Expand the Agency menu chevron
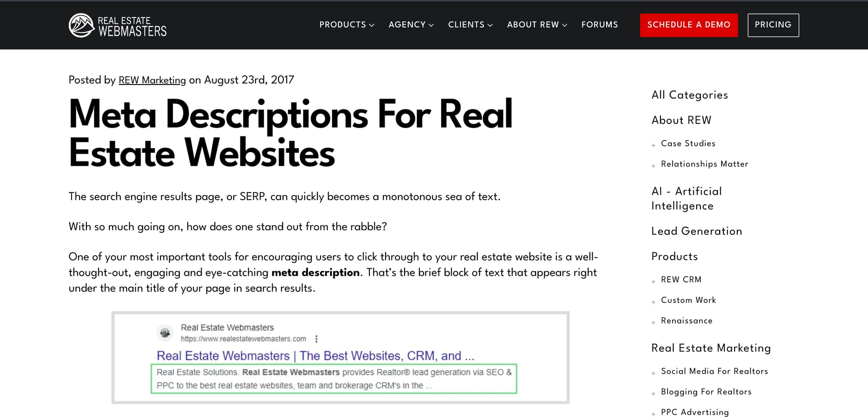Screen dimensions: 868x417 (431, 25)
